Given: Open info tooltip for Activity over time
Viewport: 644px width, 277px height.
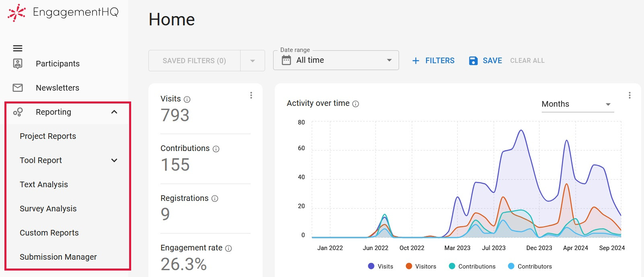Looking at the screenshot, I should [356, 104].
